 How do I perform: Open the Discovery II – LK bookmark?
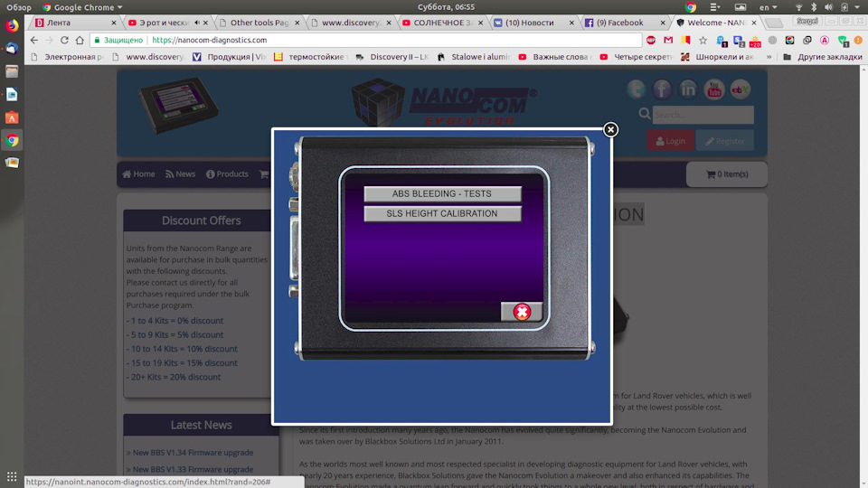(x=392, y=57)
